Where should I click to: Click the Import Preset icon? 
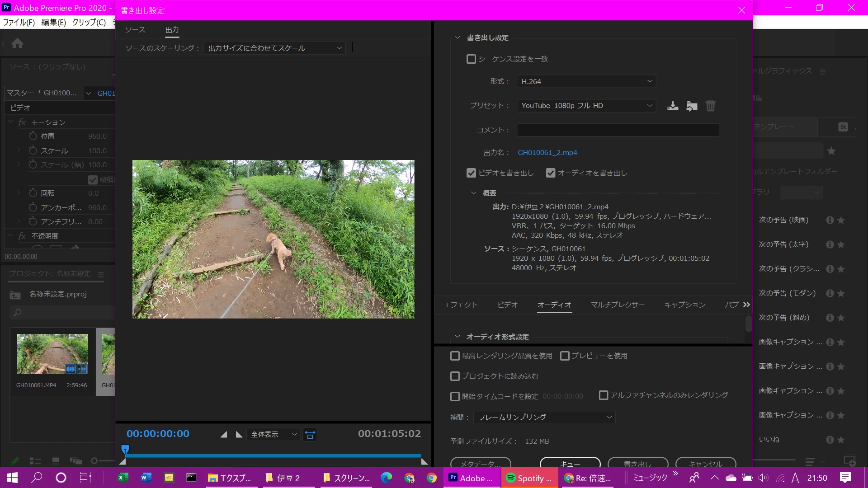[x=692, y=106]
